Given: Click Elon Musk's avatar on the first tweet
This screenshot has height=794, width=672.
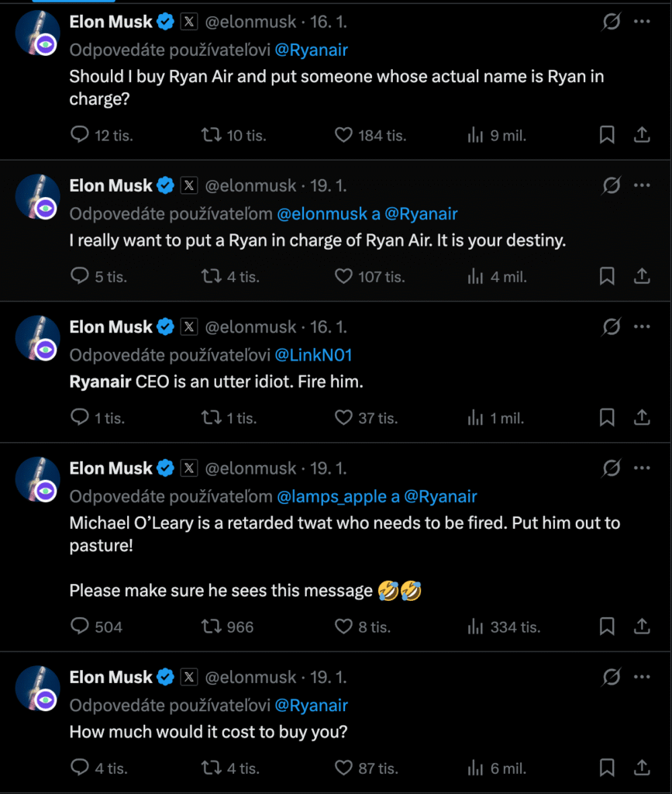Looking at the screenshot, I should [x=38, y=34].
